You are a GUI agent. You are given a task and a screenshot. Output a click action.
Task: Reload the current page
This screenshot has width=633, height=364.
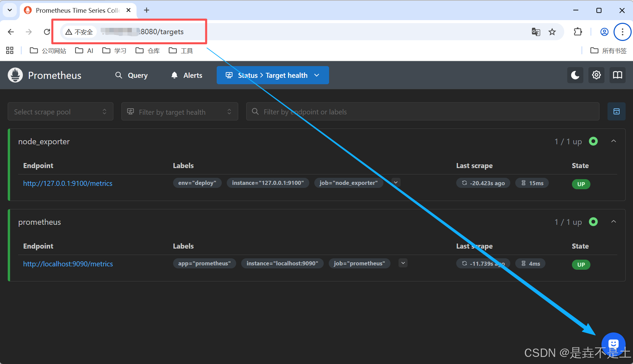point(47,32)
